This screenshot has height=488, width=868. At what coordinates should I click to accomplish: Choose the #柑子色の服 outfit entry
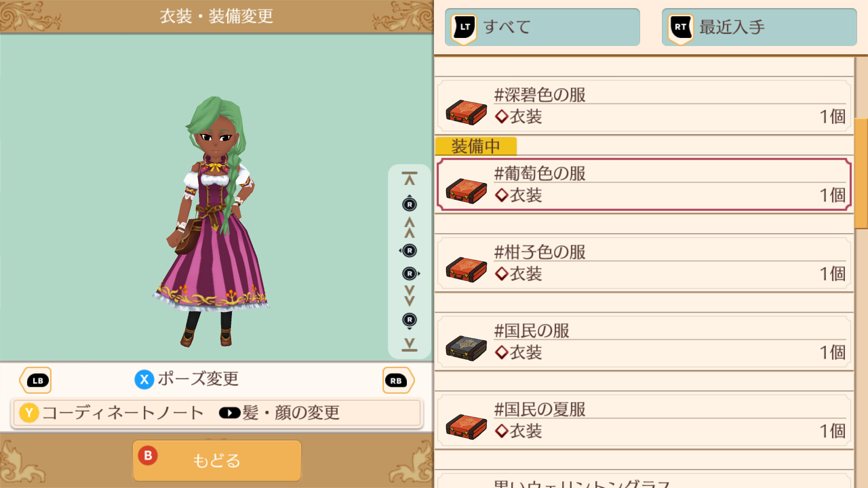(x=644, y=263)
